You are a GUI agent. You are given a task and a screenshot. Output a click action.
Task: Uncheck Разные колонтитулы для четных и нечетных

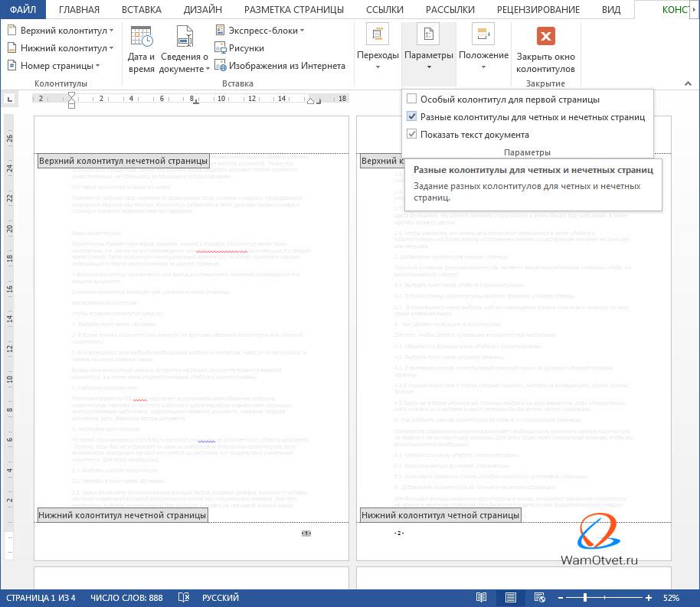412,117
